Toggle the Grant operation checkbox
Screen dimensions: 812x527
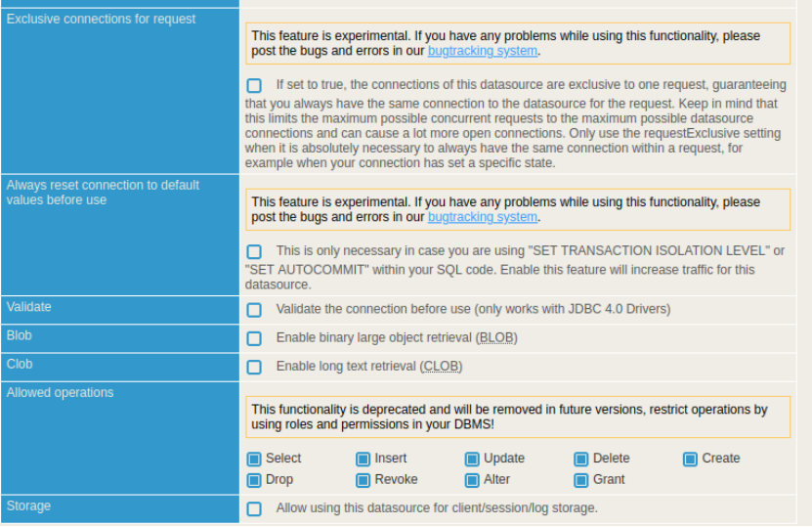(581, 480)
